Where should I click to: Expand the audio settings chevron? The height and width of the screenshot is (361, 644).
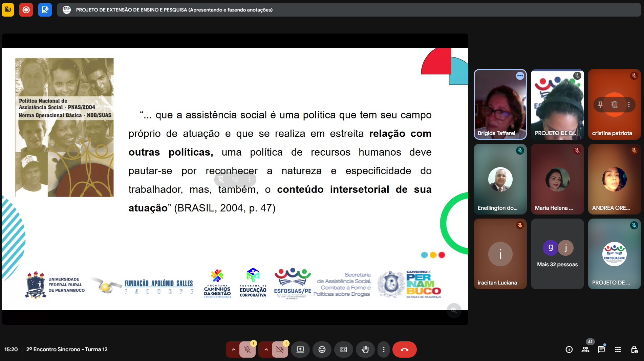click(233, 349)
